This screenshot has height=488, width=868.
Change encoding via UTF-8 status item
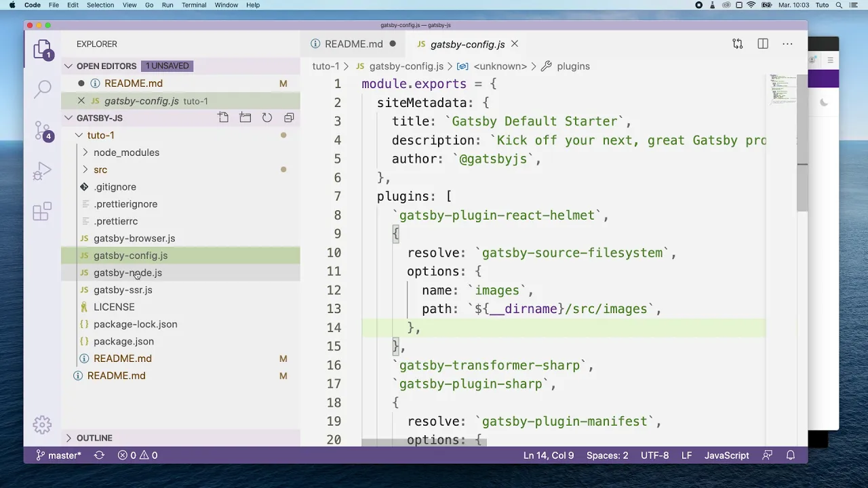654,455
